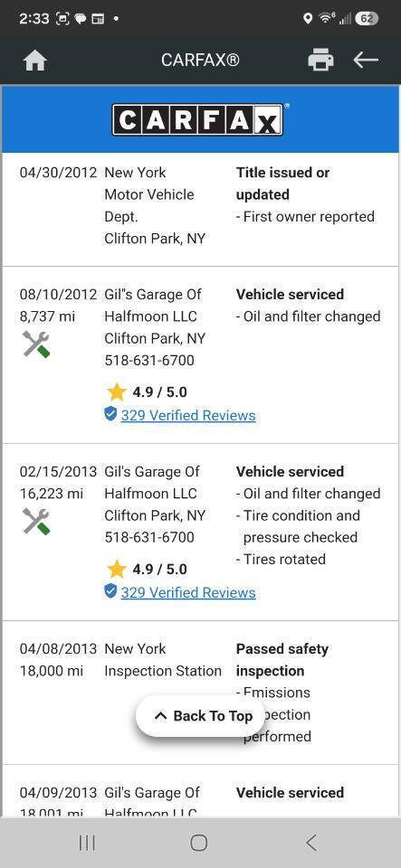Select the CARFAX® page title
Screen dimensions: 401x868
pyautogui.click(x=201, y=60)
